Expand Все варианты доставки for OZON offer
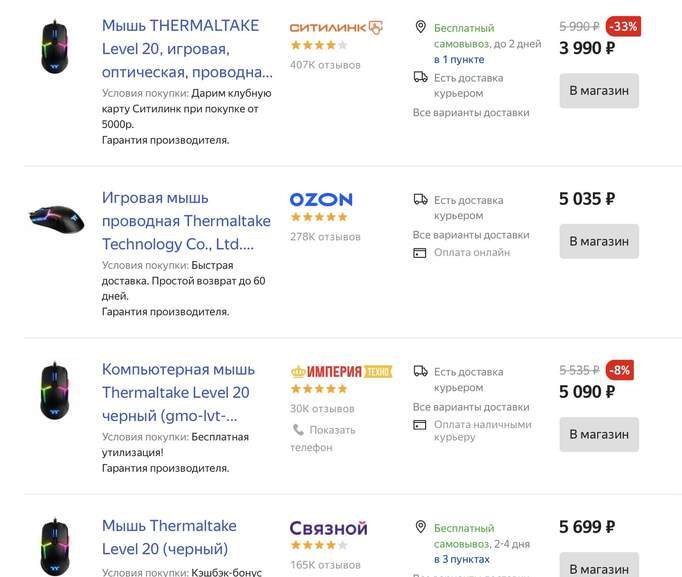The image size is (682, 577). coord(471,235)
